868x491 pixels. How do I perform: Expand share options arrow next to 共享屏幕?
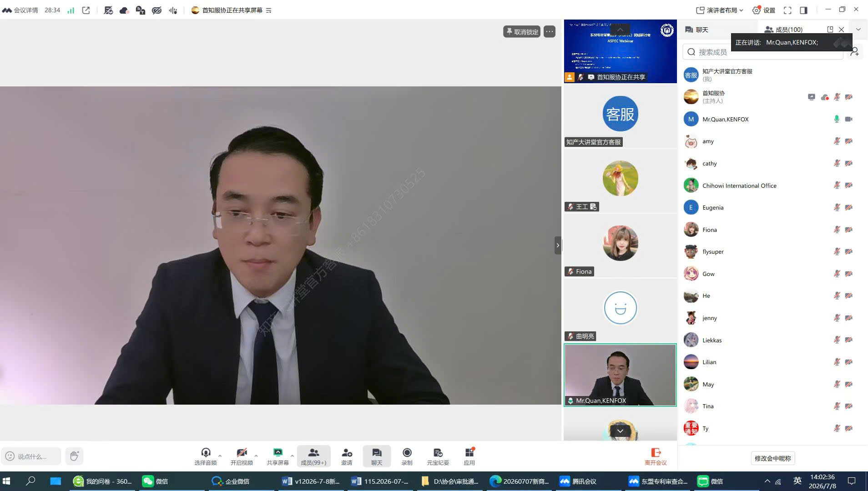click(x=292, y=456)
